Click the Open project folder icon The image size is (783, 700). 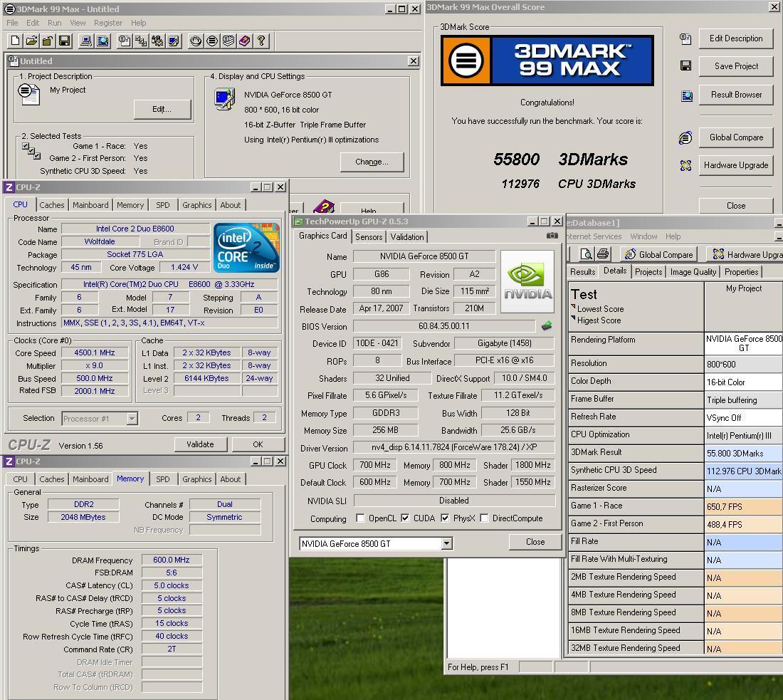31,41
